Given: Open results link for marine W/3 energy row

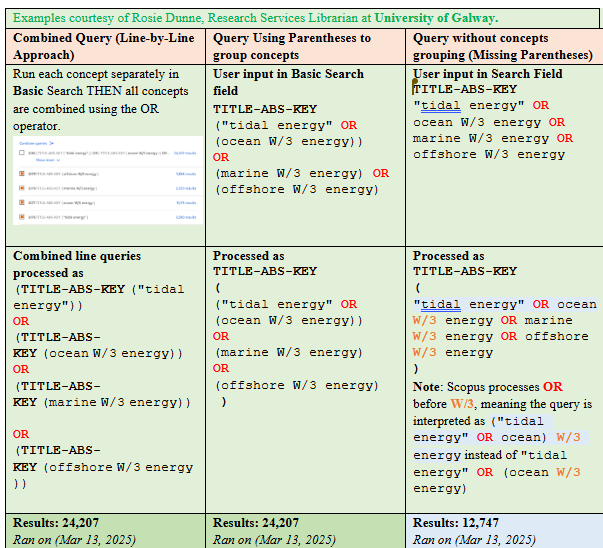Looking at the screenshot, I should pos(185,188).
